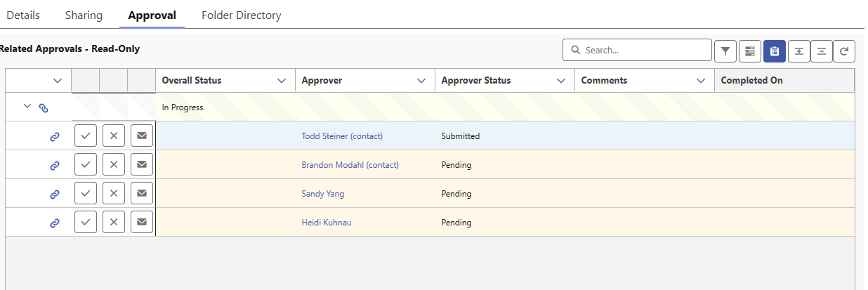Open the filter icon in the toolbar
The image size is (868, 290).
[x=725, y=51]
